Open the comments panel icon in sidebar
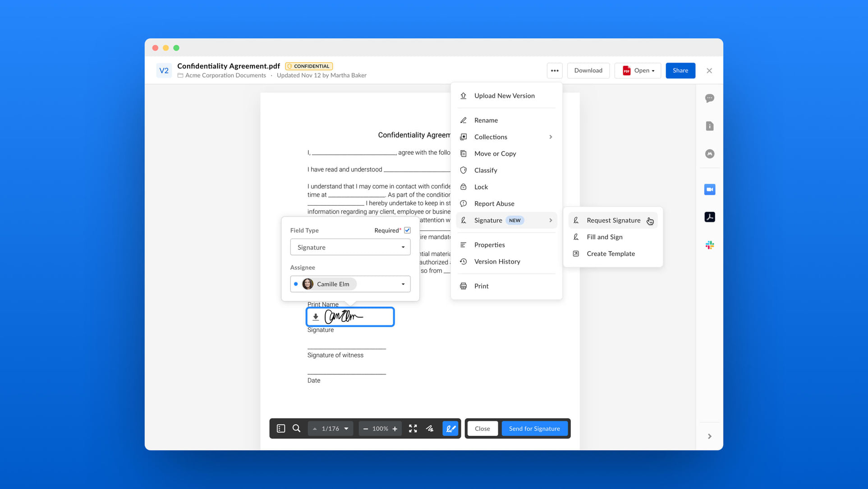Viewport: 868px width, 489px height. tap(709, 98)
